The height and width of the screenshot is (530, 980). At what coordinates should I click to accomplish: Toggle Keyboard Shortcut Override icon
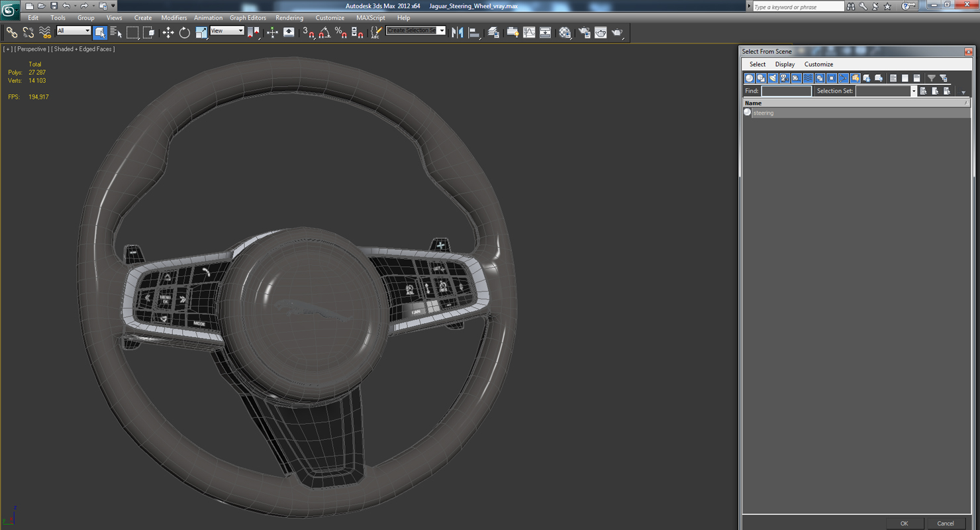[x=289, y=32]
